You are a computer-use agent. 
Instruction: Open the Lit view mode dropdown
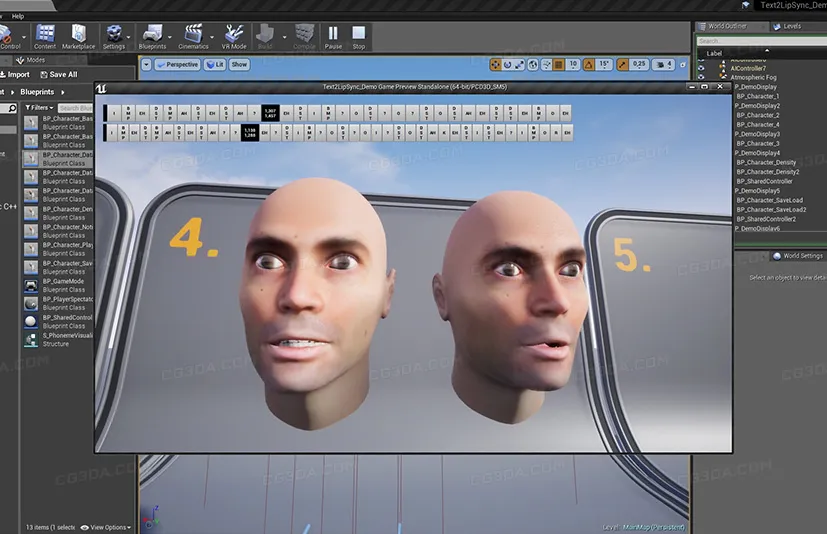pyautogui.click(x=215, y=65)
